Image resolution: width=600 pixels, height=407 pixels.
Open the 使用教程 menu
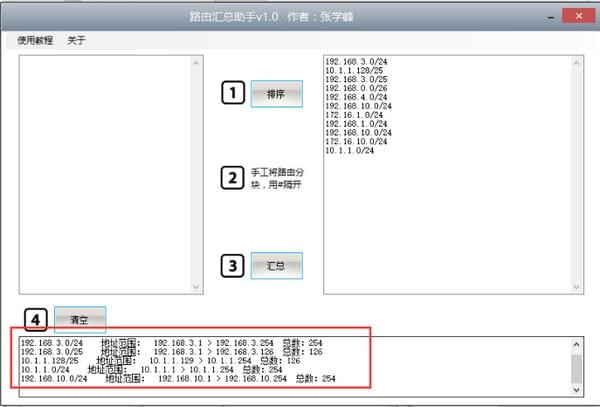click(35, 40)
